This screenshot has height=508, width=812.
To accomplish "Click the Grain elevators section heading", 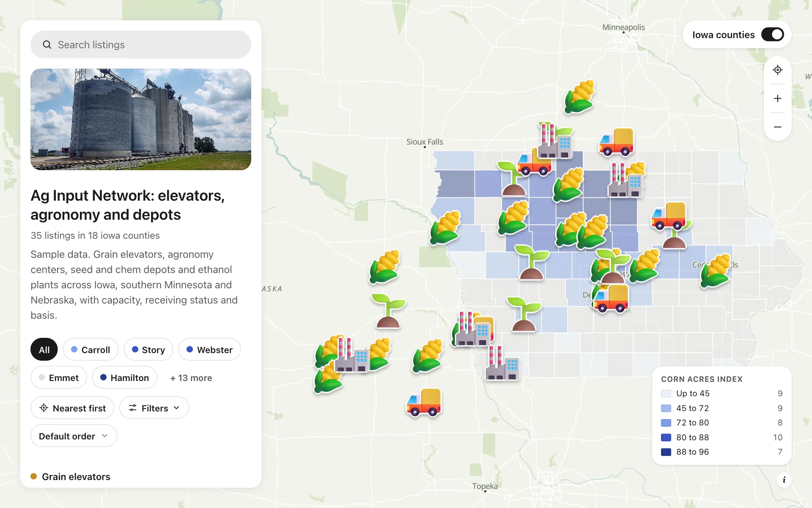I will pos(76,477).
